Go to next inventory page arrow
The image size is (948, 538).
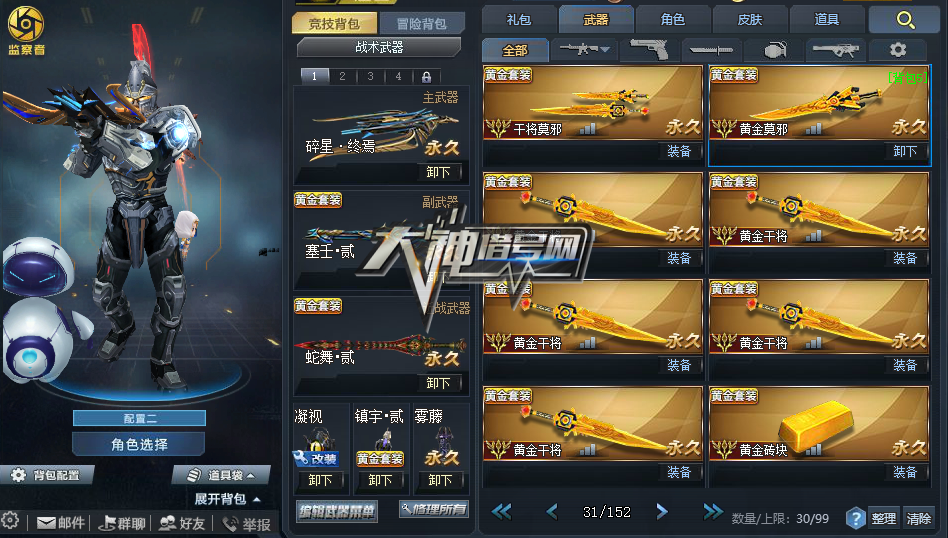661,512
